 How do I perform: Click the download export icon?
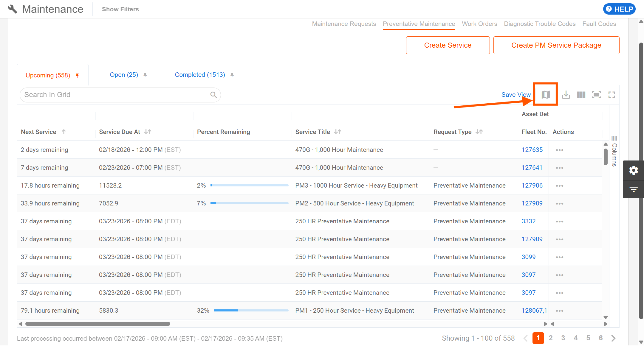click(x=566, y=95)
